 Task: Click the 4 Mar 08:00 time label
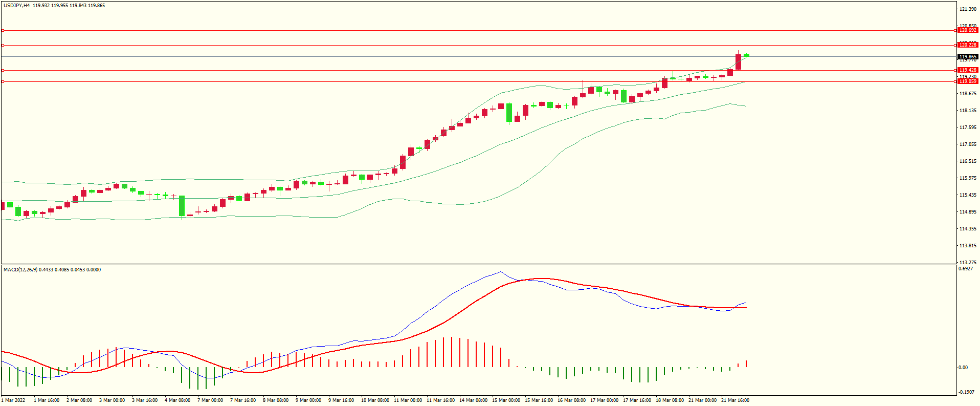[x=177, y=400]
